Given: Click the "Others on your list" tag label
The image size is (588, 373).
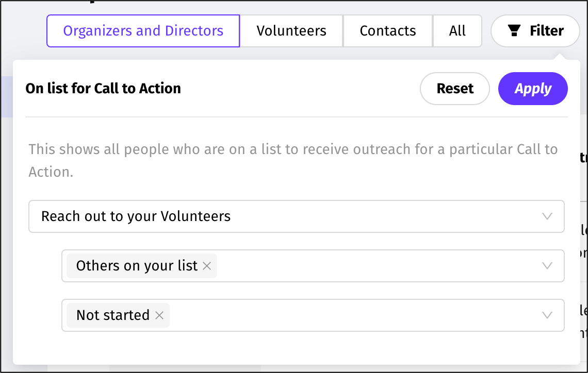Looking at the screenshot, I should (x=137, y=266).
